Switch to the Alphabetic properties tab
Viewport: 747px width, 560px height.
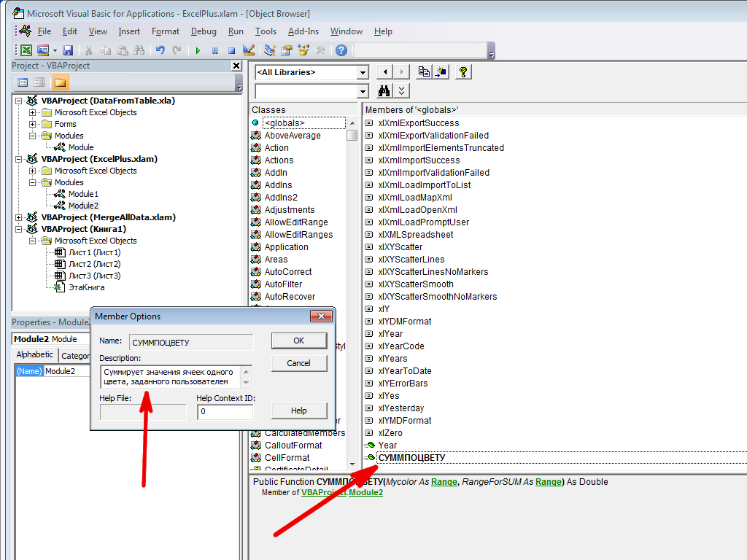pos(34,355)
